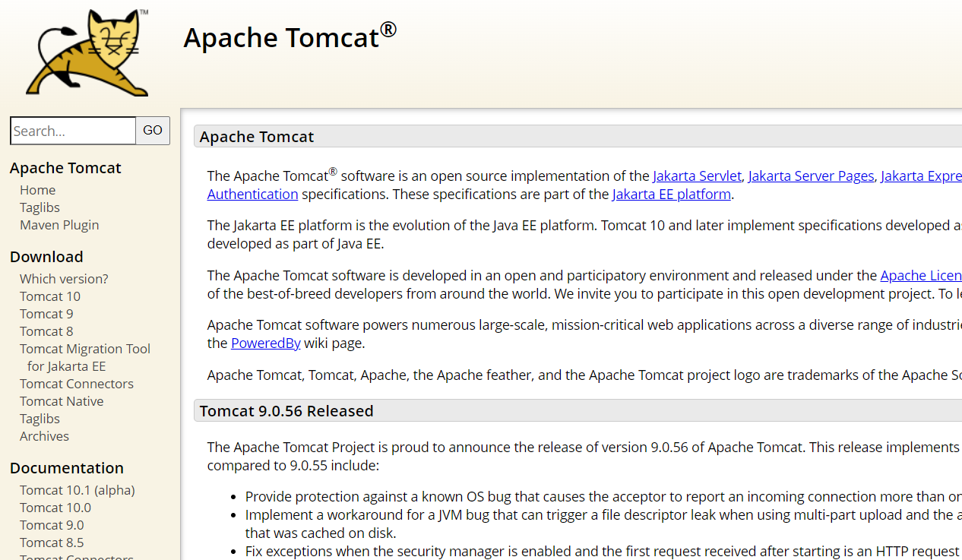
Task: Click the Apache Tomcat section header bar
Action: click(x=578, y=136)
